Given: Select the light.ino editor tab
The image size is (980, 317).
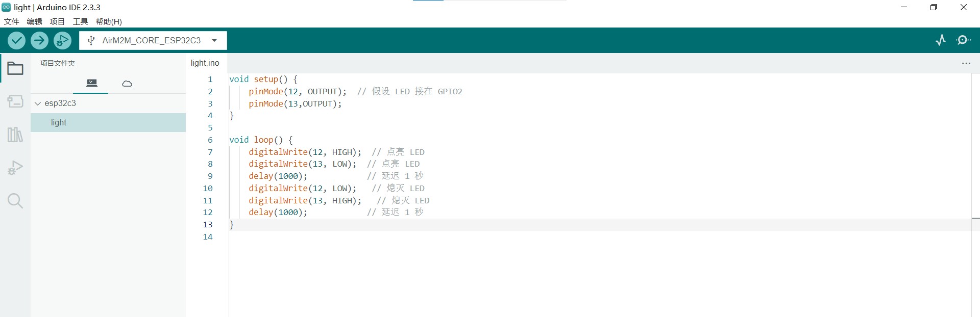Looking at the screenshot, I should 205,63.
